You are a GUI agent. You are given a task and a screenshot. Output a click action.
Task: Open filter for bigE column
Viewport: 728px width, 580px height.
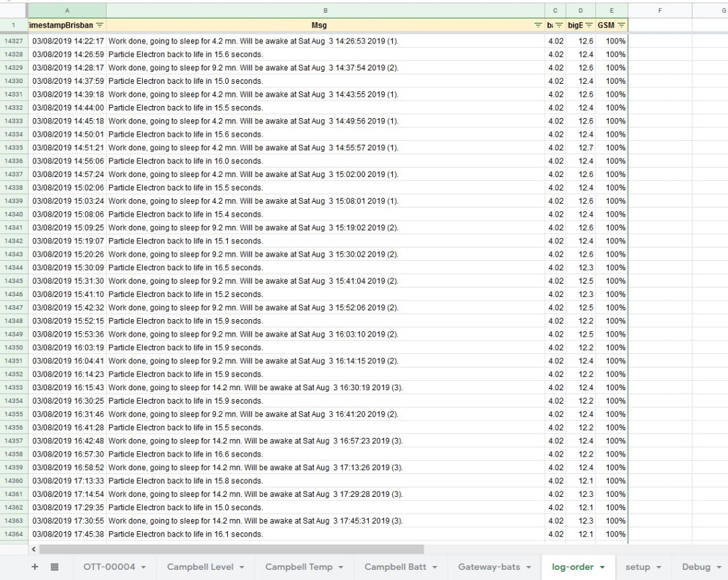tap(588, 25)
